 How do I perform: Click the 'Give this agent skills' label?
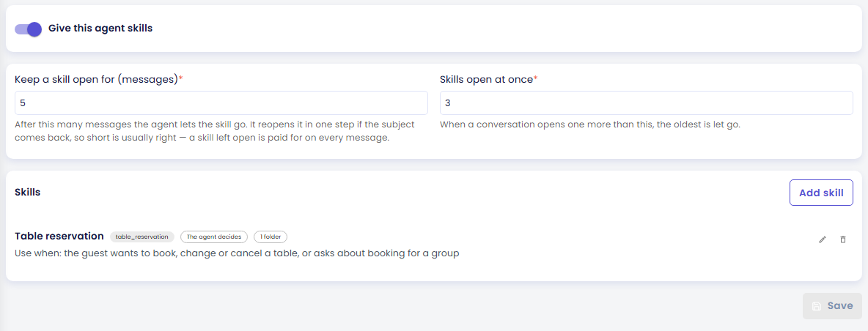tap(100, 28)
